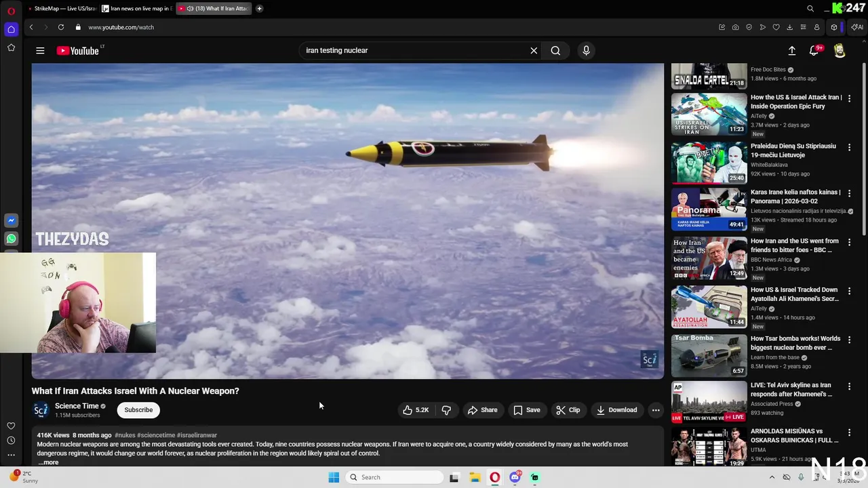Viewport: 868px width, 488px height.
Task: Open YouTube notifications bell
Action: click(x=814, y=51)
